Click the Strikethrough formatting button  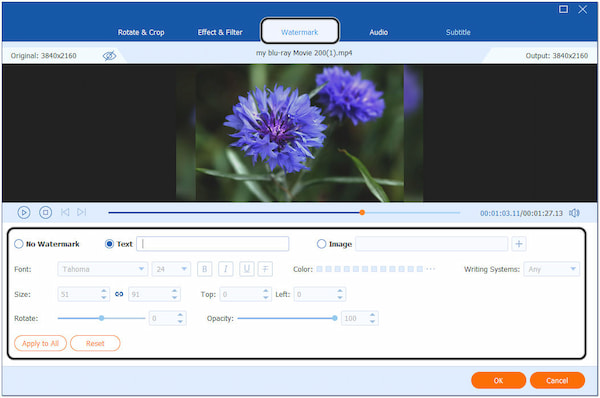point(265,269)
